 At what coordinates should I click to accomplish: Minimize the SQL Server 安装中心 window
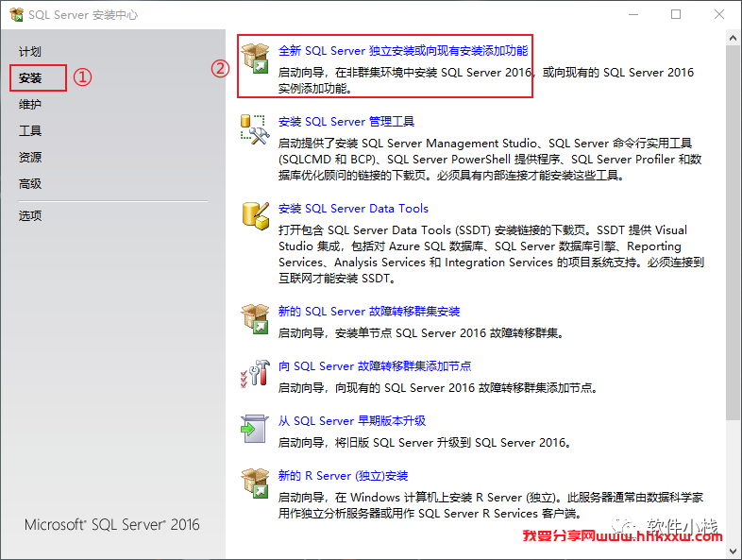click(x=633, y=15)
